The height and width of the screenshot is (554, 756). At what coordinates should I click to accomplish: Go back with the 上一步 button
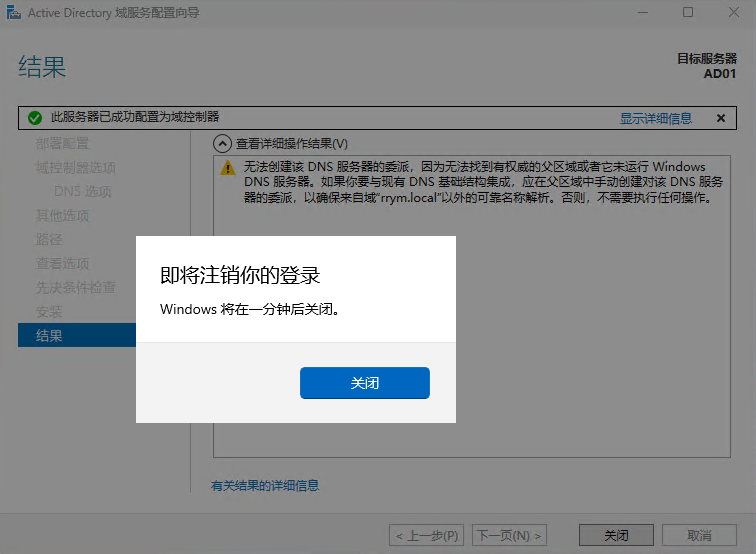click(x=427, y=535)
